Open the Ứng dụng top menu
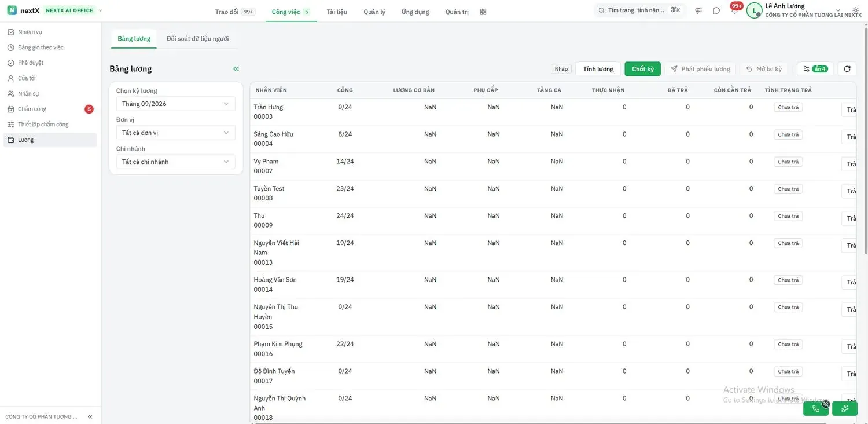 pyautogui.click(x=415, y=12)
